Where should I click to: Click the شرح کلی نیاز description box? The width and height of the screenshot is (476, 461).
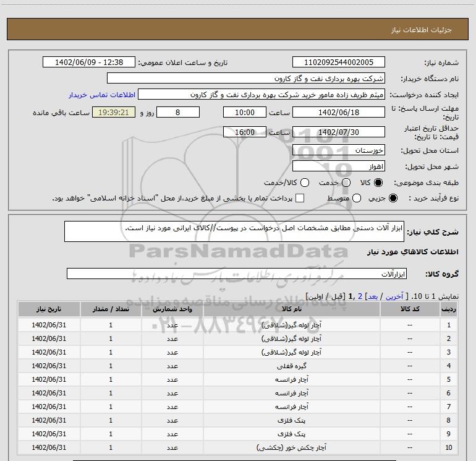coord(234,231)
